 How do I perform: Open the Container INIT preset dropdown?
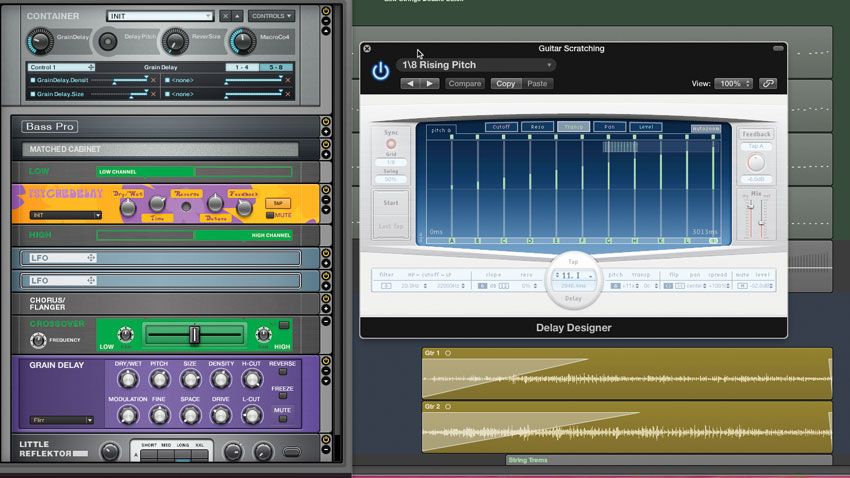(x=161, y=16)
